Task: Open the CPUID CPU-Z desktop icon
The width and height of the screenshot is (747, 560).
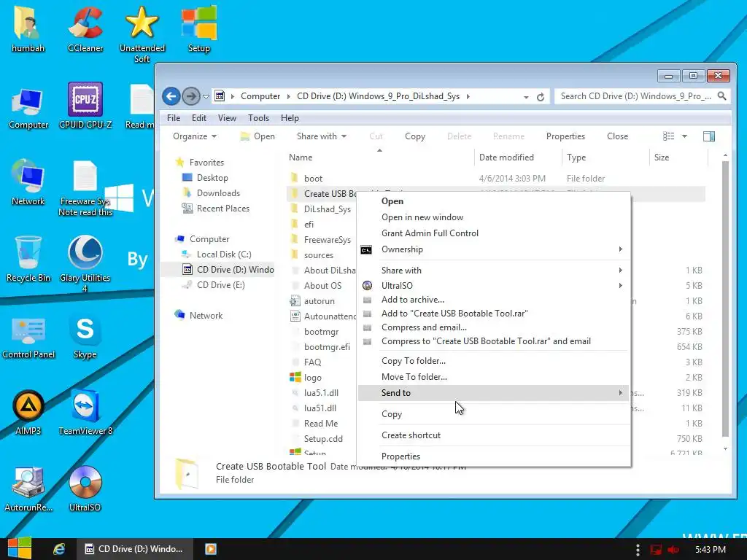Action: click(85, 106)
